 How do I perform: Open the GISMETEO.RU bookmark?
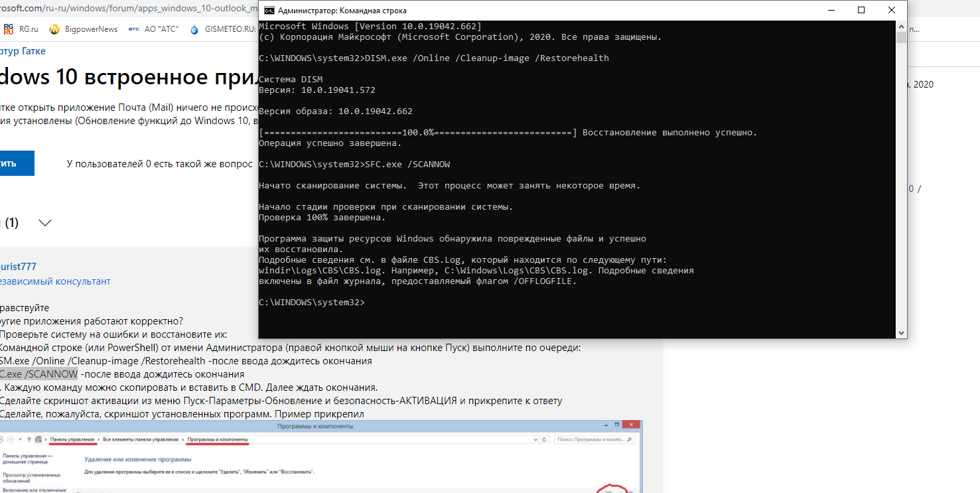tap(222, 29)
